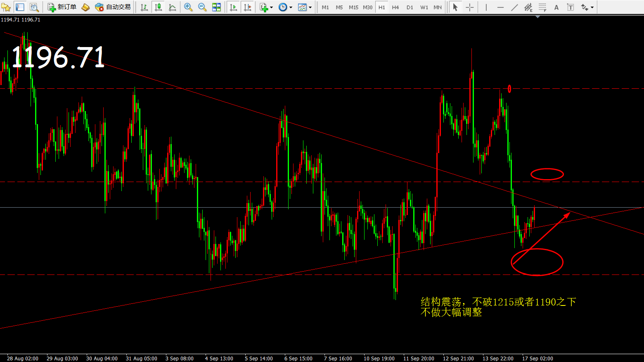Open the chart templates dropdown arrow
Image resolution: width=644 pixels, height=362 pixels.
[310, 7]
